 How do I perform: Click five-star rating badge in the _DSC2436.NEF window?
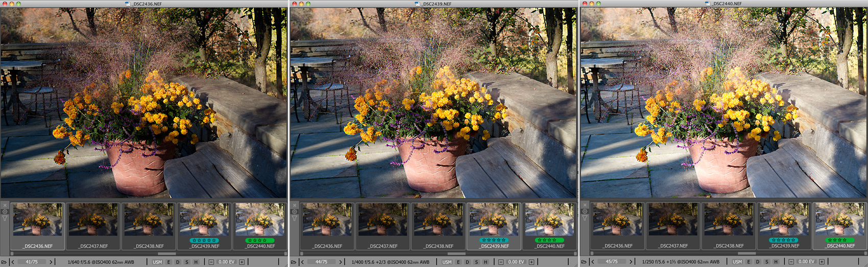(x=204, y=240)
